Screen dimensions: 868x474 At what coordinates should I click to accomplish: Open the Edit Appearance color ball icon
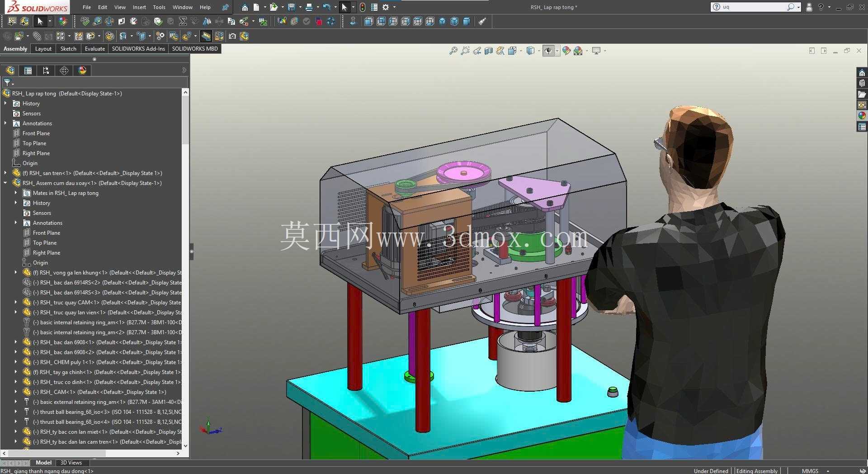coord(566,51)
